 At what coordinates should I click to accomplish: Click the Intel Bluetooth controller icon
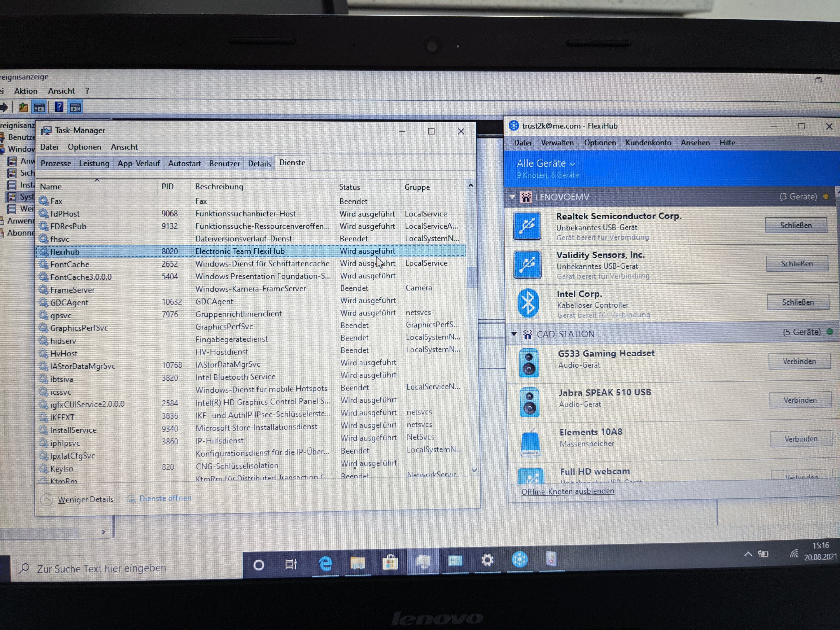click(x=528, y=303)
